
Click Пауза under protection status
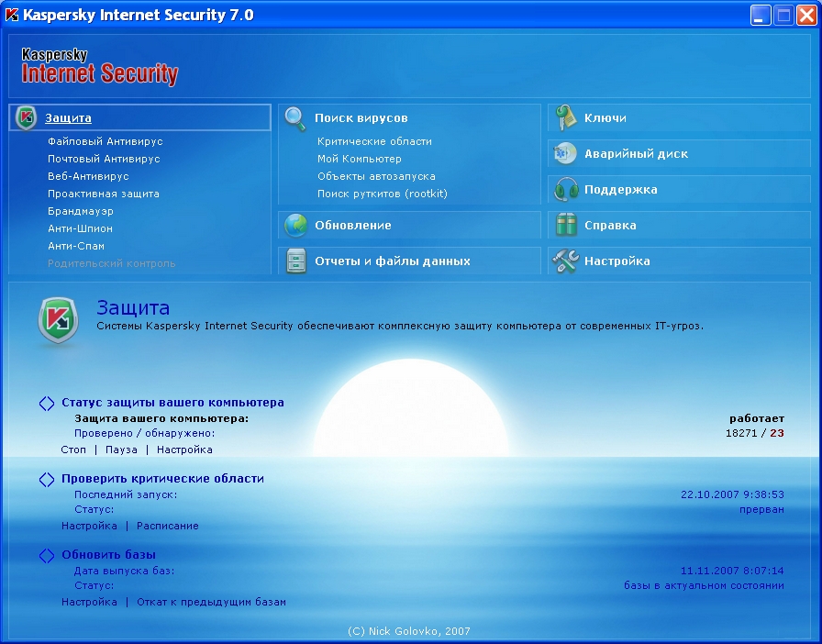tap(121, 450)
